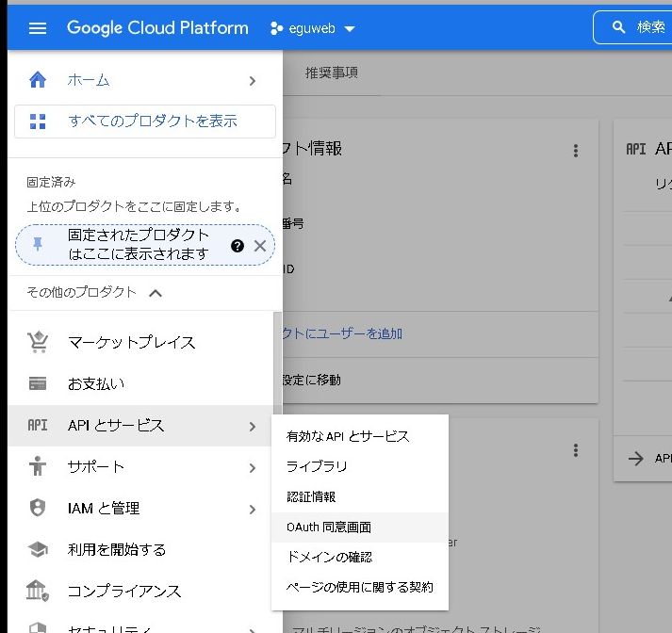The image size is (672, 633).
Task: Click the Home house icon
Action: (38, 80)
